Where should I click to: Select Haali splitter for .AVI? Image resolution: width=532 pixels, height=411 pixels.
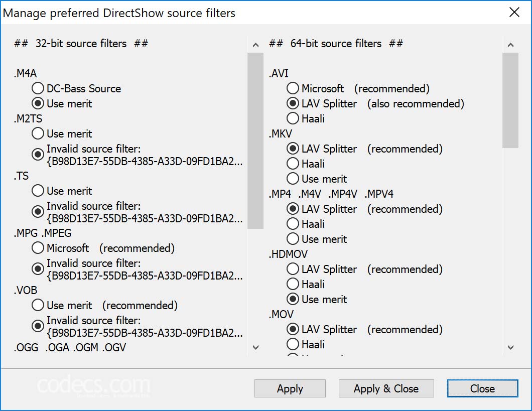293,118
